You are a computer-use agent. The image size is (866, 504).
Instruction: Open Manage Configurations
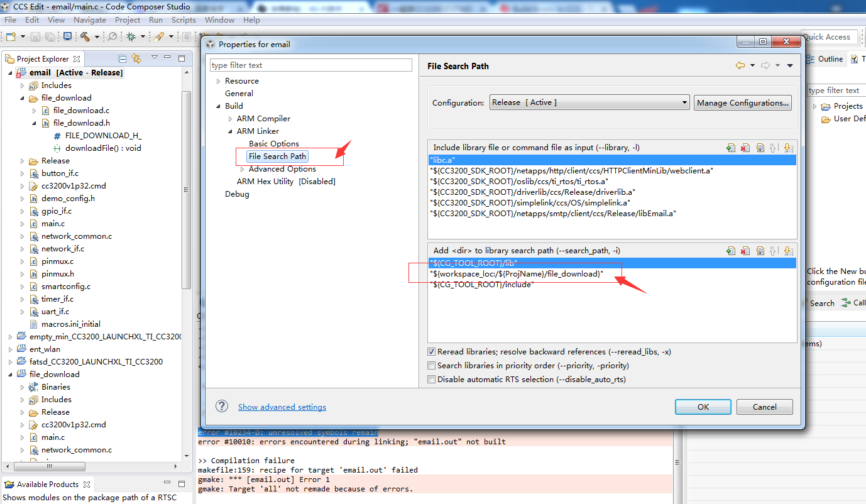[x=743, y=102]
